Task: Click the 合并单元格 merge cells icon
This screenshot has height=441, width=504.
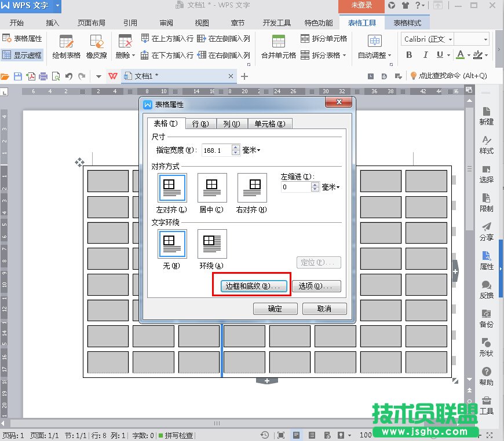Action: tap(278, 47)
